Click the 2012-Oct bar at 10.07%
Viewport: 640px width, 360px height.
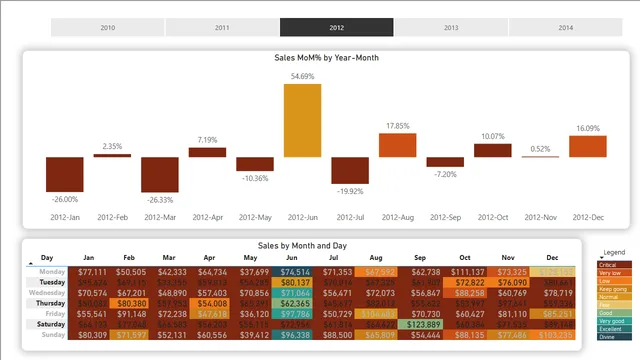(x=493, y=150)
